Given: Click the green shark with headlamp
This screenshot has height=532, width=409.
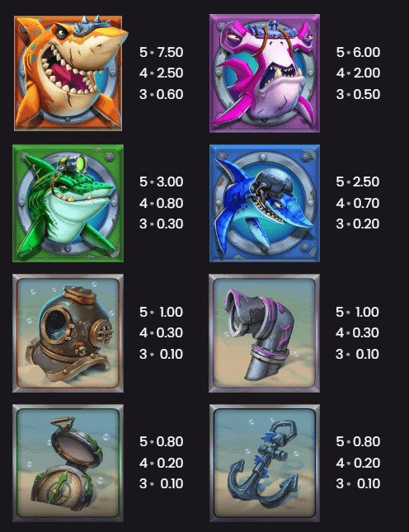Looking at the screenshot, I should click(68, 203).
